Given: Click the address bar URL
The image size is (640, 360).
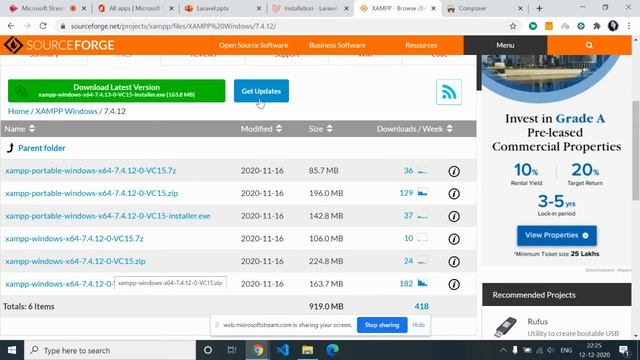Looking at the screenshot, I should [x=173, y=26].
